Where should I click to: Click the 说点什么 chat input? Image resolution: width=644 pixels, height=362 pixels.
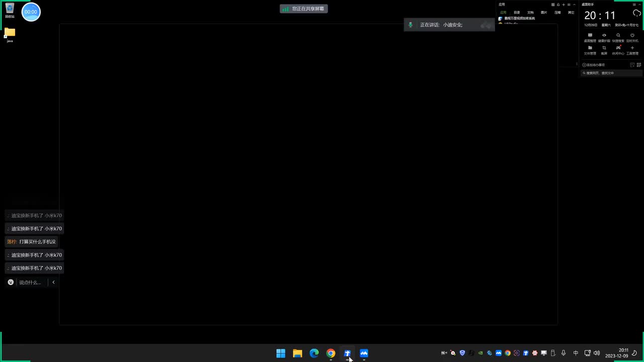30,283
